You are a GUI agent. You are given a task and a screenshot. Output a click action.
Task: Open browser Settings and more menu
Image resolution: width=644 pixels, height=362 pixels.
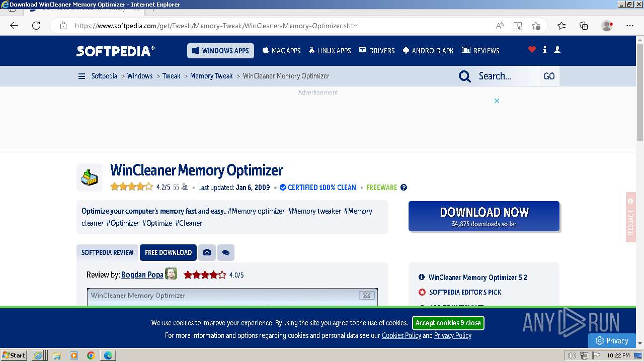pos(630,26)
